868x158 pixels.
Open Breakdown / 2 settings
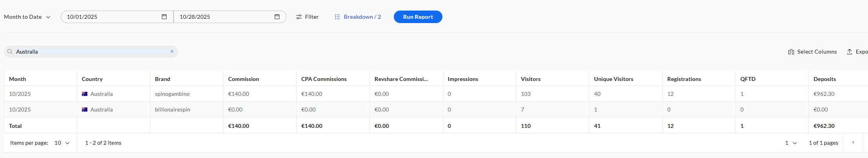pos(362,17)
